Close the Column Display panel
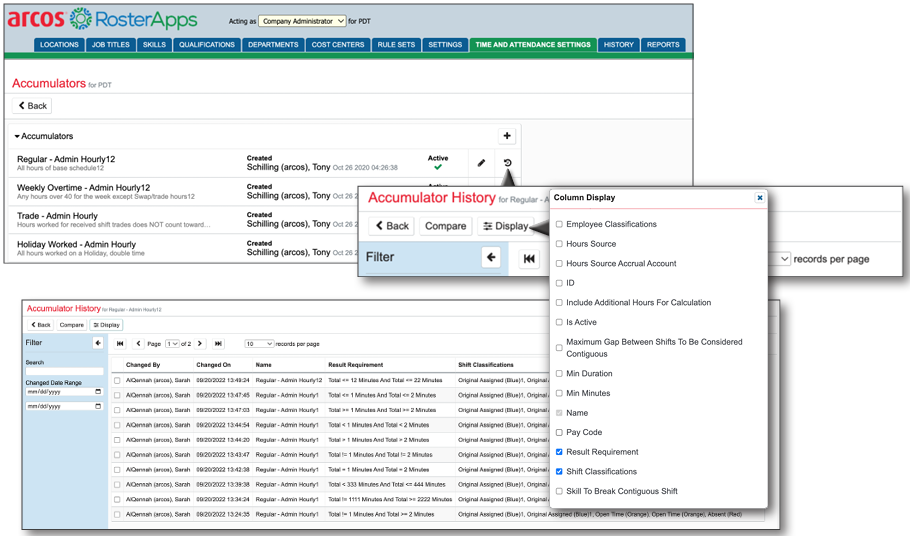This screenshot has width=910, height=536. (760, 198)
